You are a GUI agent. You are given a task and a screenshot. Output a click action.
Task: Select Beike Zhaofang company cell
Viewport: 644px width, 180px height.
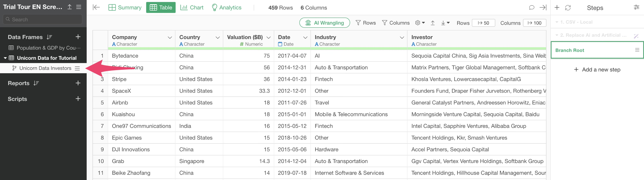click(x=142, y=173)
